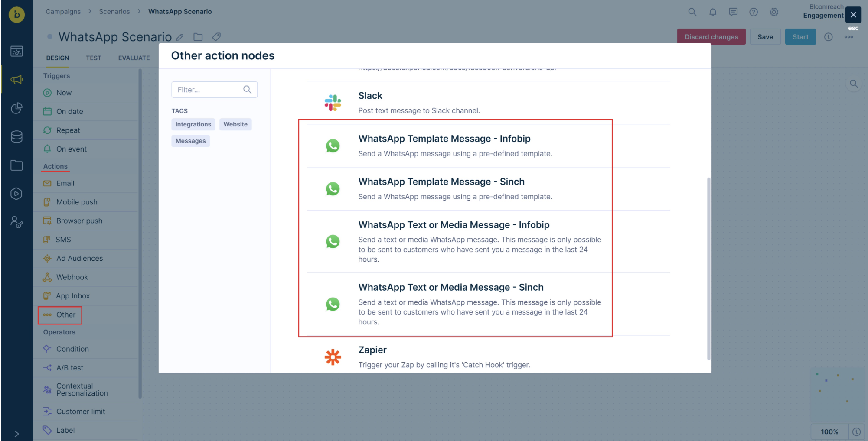Select the A/B test operator
This screenshot has height=441, width=868.
coord(86,368)
